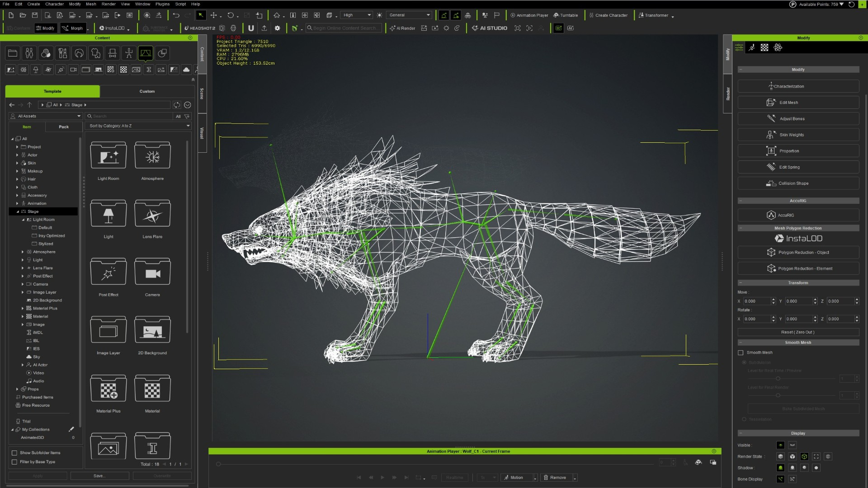Click the New Project icon

[11, 15]
